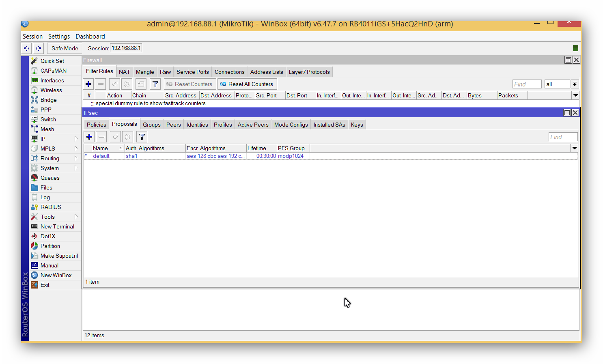Switch to IPsec Peers tab

tap(173, 125)
